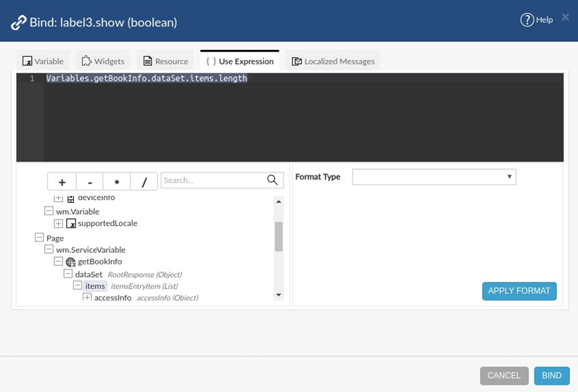578x392 pixels.
Task: Click the search magnifier icon
Action: 273,180
